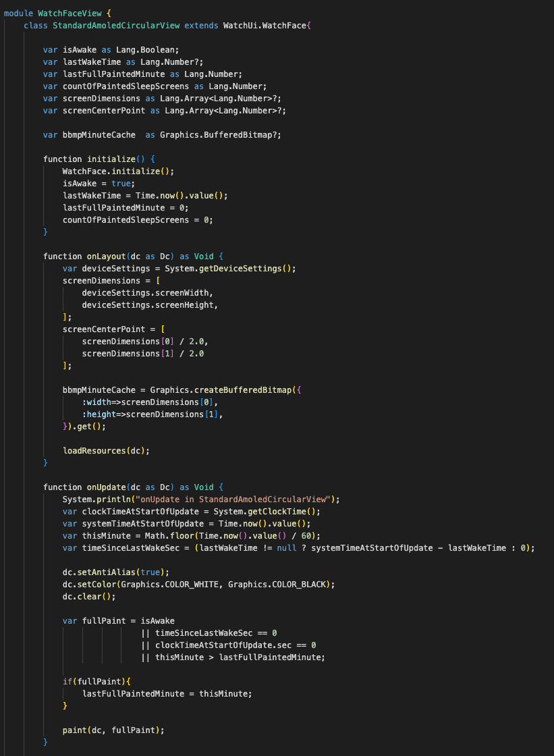Click the 'screenDimensions[1] / 2.0' line
554x756 pixels.
click(143, 354)
